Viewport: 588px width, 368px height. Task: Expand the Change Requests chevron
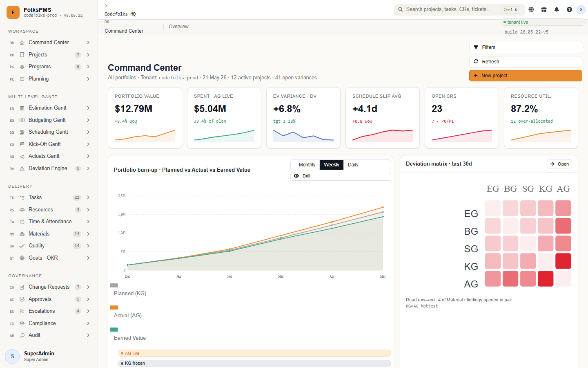click(88, 287)
